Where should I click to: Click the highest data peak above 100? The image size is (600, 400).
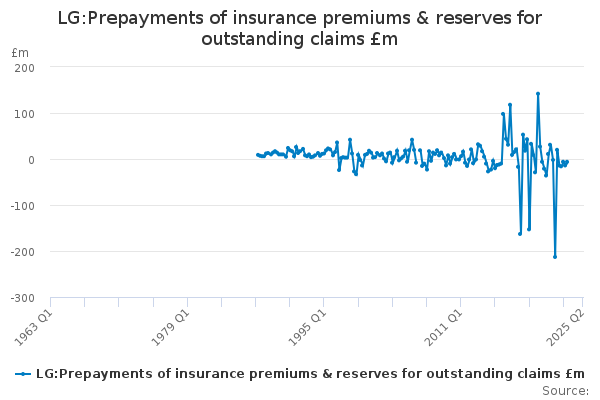(x=538, y=94)
